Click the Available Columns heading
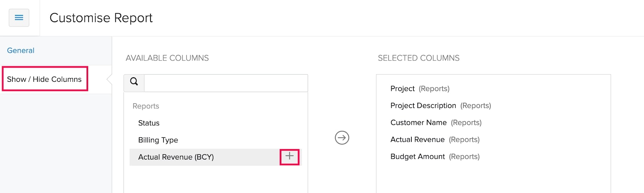This screenshot has width=644, height=193. (167, 58)
